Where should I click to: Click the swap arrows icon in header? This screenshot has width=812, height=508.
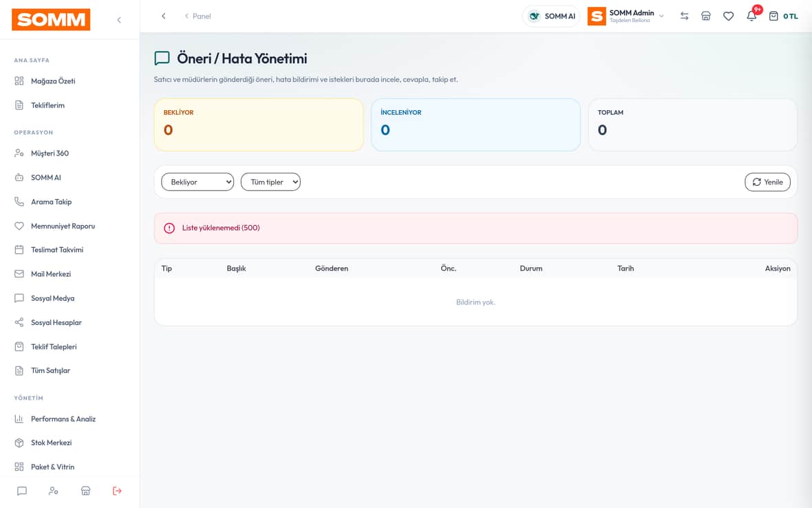tap(684, 16)
